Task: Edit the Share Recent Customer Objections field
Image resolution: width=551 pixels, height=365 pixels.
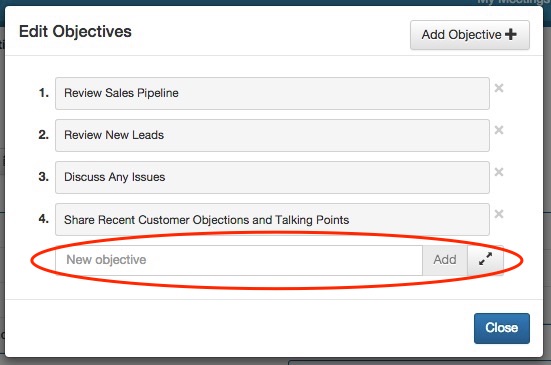Action: click(272, 220)
